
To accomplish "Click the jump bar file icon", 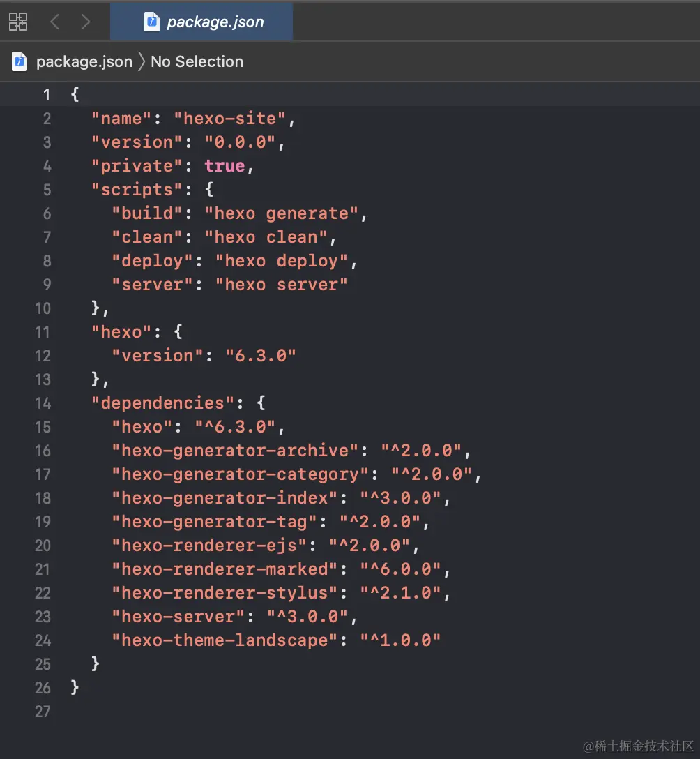I will tap(20, 61).
